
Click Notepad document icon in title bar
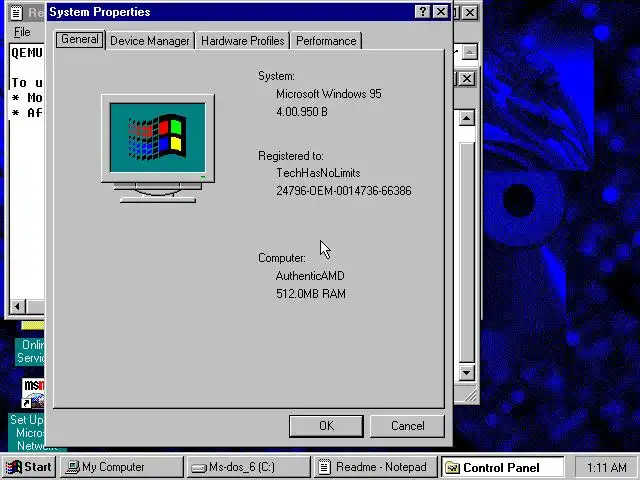click(16, 12)
